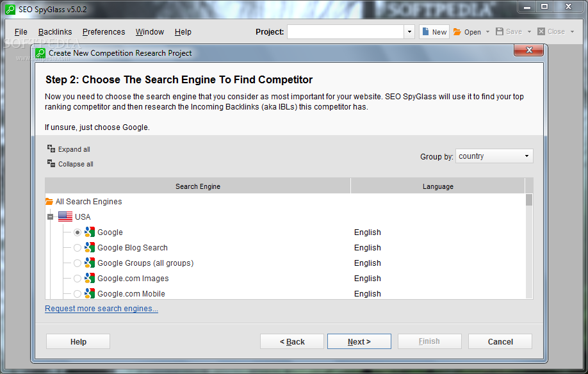
Task: Open the Window menu
Action: click(150, 32)
